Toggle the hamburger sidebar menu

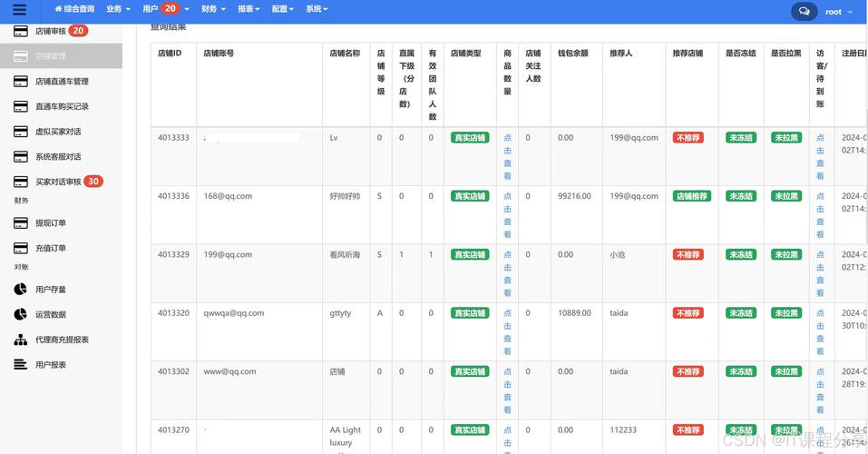click(19, 9)
